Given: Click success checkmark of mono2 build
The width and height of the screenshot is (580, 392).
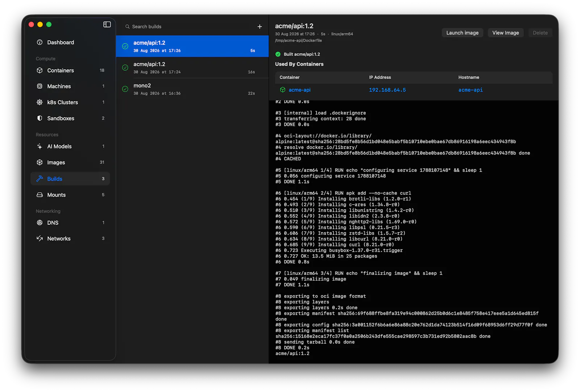Looking at the screenshot, I should tap(125, 89).
